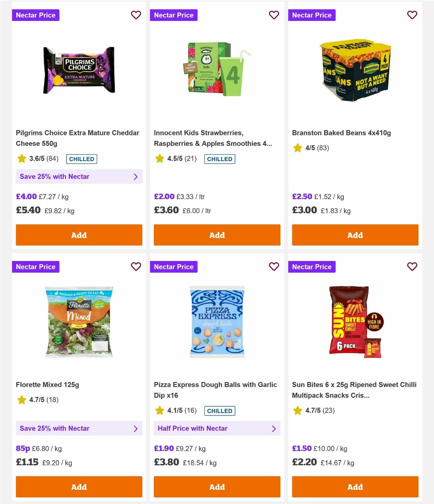Expand the Save 25% with Nectar cheddar offer
The height and width of the screenshot is (504, 434).
(78, 177)
